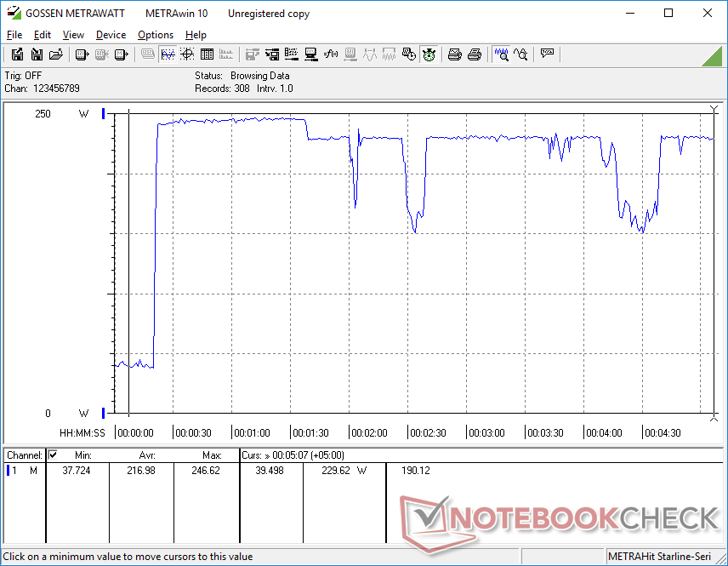Click the bottom right axis cursor marker
Image resolution: width=728 pixels, height=566 pixels.
[x=714, y=418]
